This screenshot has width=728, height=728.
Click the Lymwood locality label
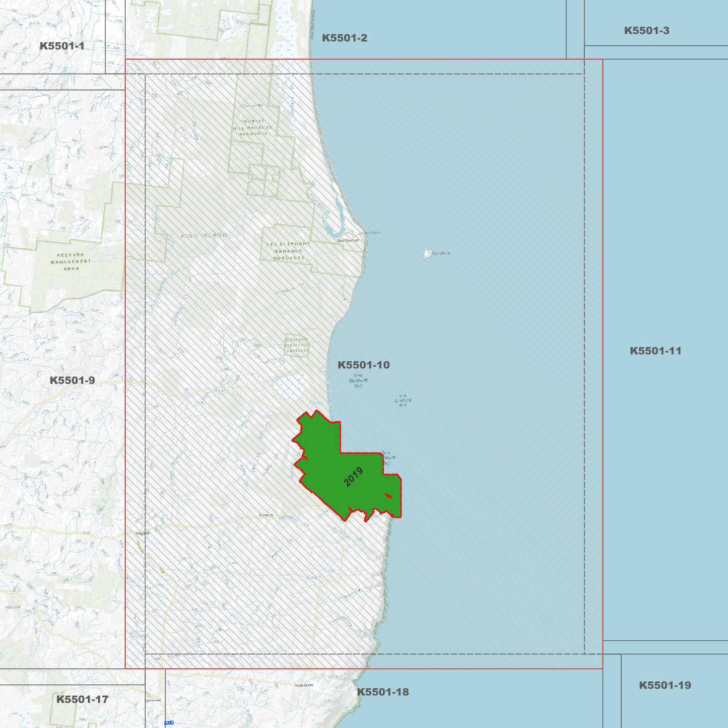(x=153, y=700)
